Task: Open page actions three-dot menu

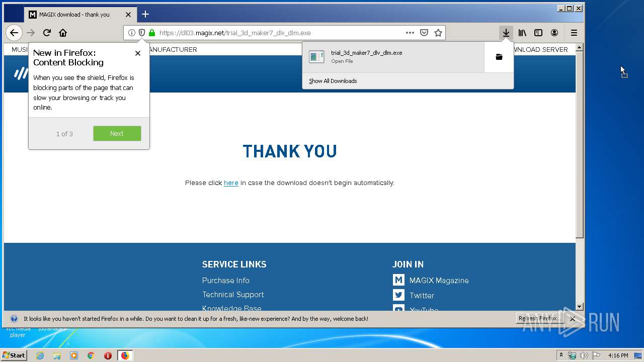Action: click(410, 33)
